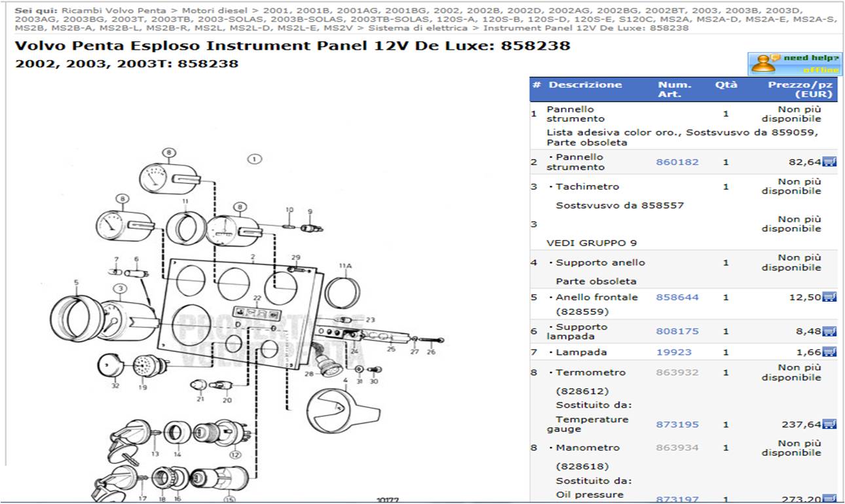Select the Anello frontale description
The image size is (845, 504).
click(x=596, y=297)
